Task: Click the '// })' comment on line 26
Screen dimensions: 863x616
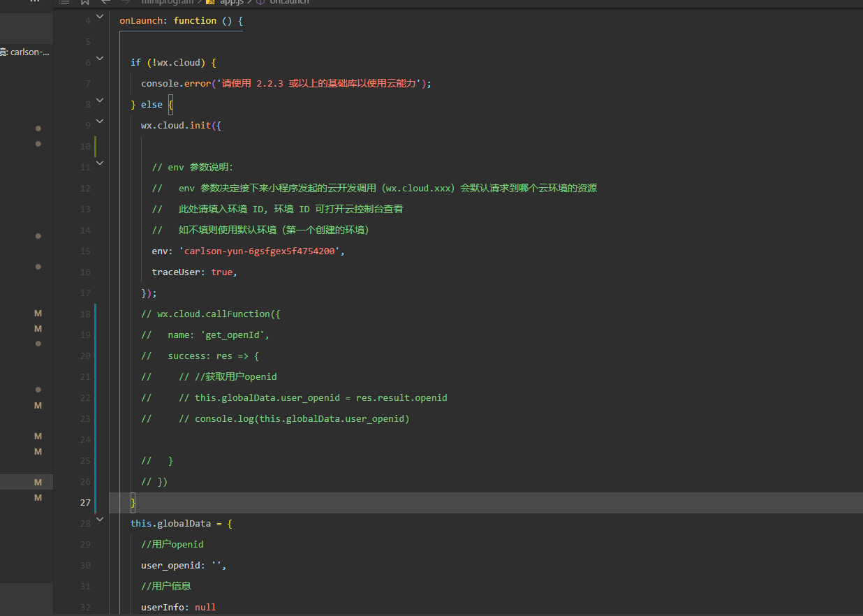Action: click(154, 482)
